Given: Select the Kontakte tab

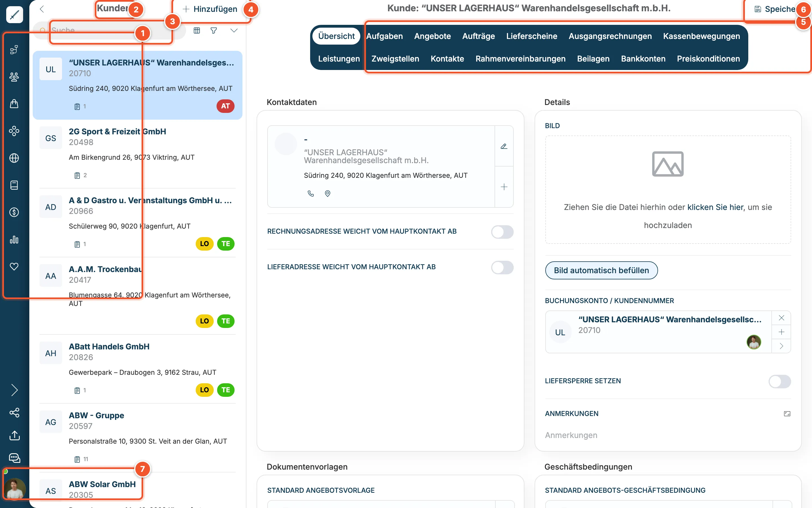Looking at the screenshot, I should point(447,59).
